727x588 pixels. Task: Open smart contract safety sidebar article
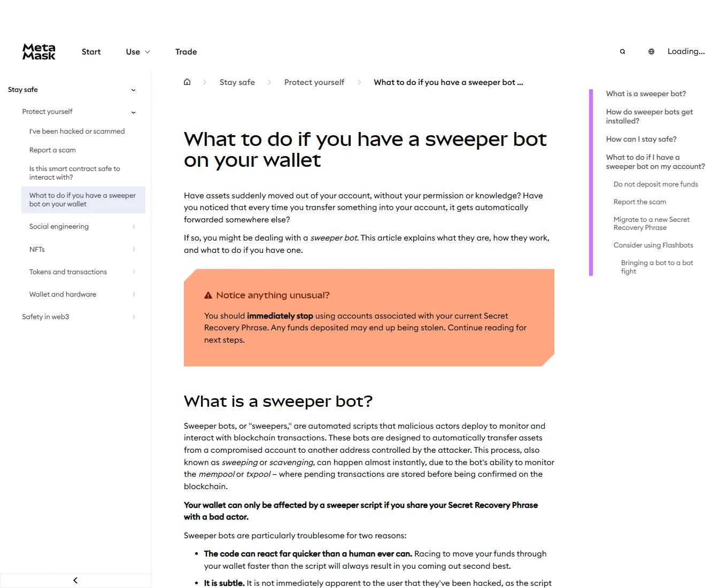(x=75, y=173)
